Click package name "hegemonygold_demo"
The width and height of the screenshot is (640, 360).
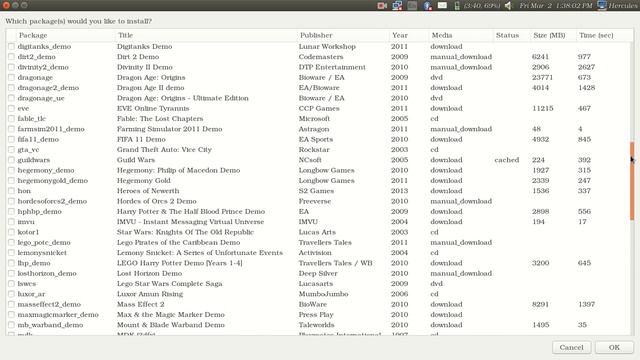coord(53,180)
